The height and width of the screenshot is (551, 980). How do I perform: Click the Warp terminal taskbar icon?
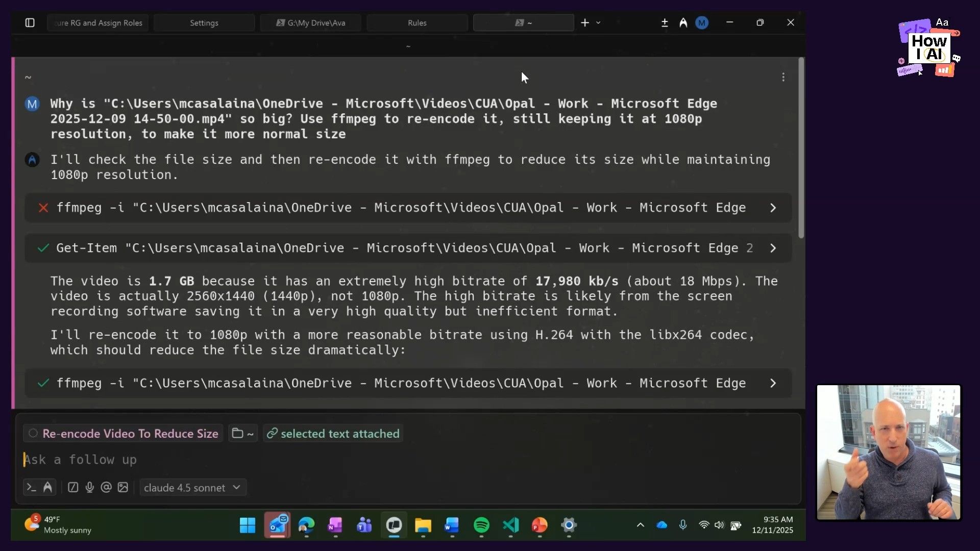[394, 525]
